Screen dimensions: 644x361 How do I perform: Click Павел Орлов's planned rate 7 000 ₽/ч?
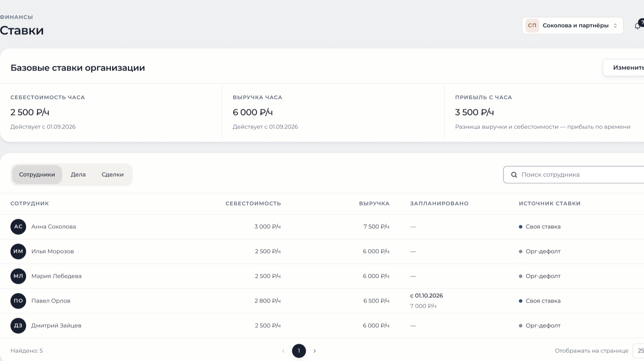423,306
